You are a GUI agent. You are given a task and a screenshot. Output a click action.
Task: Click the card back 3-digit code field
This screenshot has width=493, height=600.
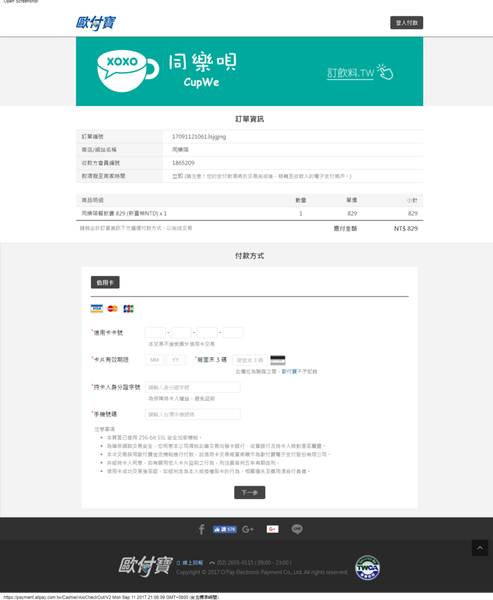click(250, 360)
